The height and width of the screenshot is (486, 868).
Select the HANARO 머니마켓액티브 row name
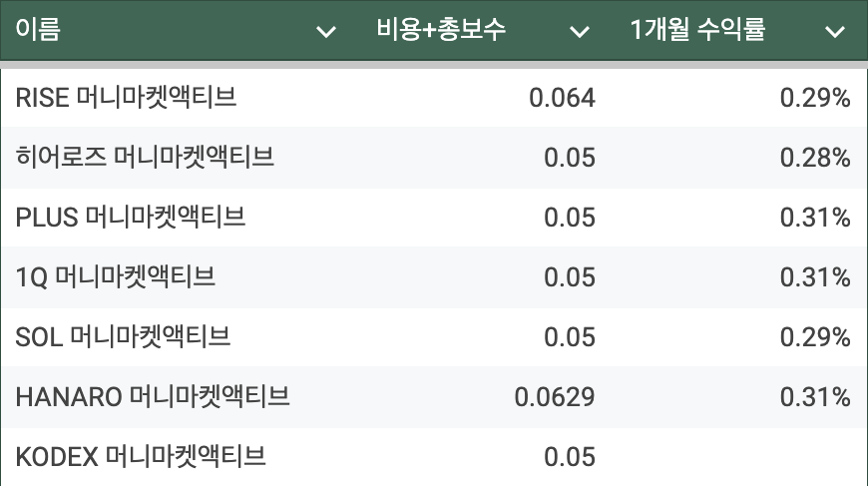click(153, 396)
